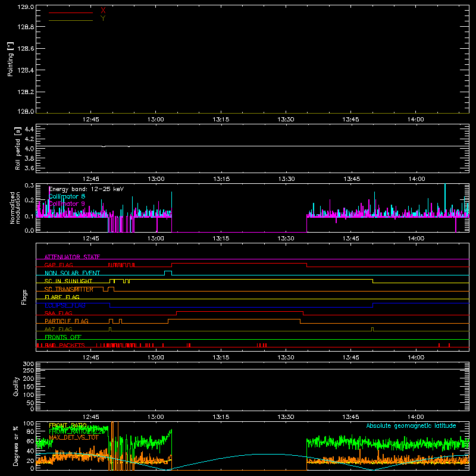Click the yellow FRONT_RATIO legend label

[x=68, y=425]
